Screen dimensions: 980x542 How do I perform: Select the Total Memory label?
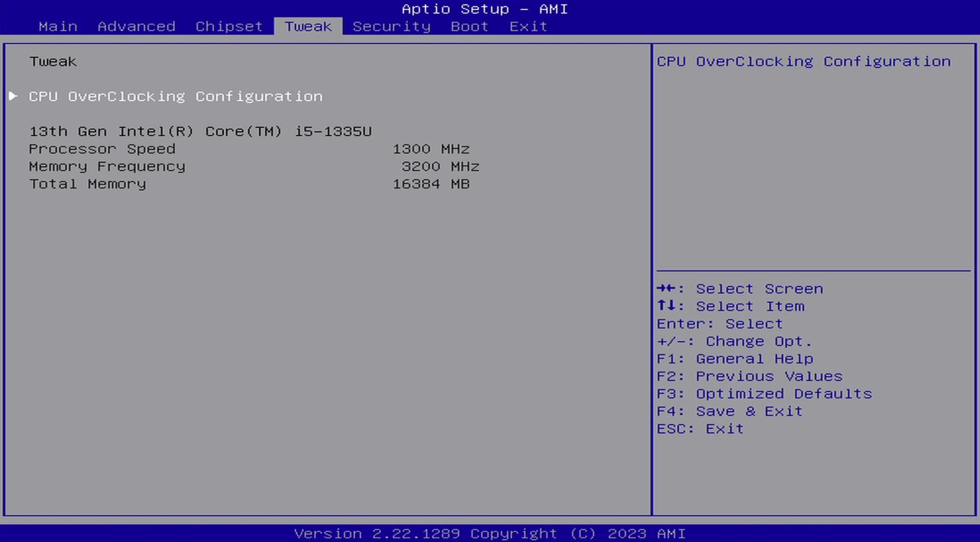click(87, 184)
